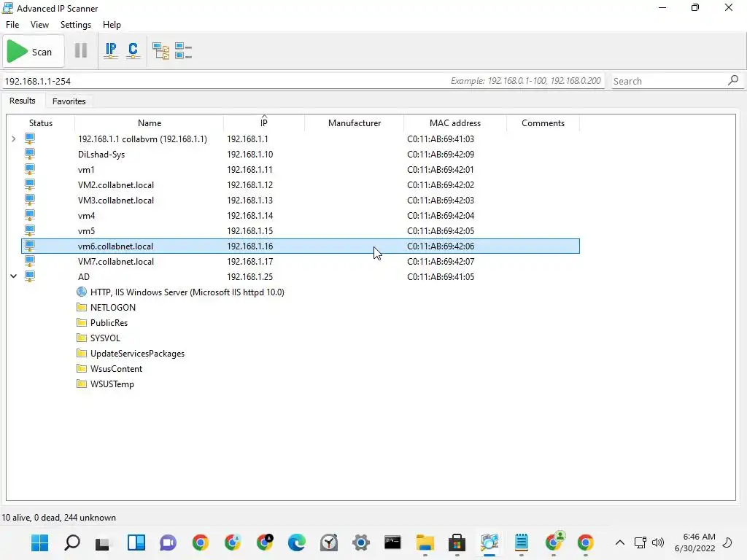
Task: Open taskbar Search magnifier
Action: 72,542
